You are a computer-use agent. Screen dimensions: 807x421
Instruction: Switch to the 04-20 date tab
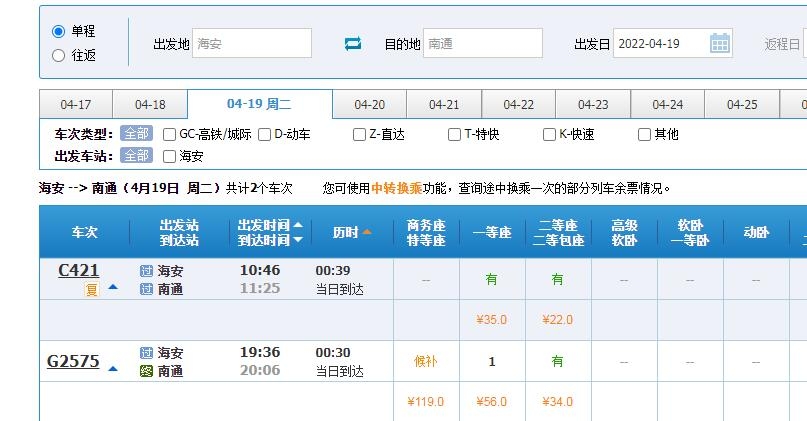pos(370,105)
